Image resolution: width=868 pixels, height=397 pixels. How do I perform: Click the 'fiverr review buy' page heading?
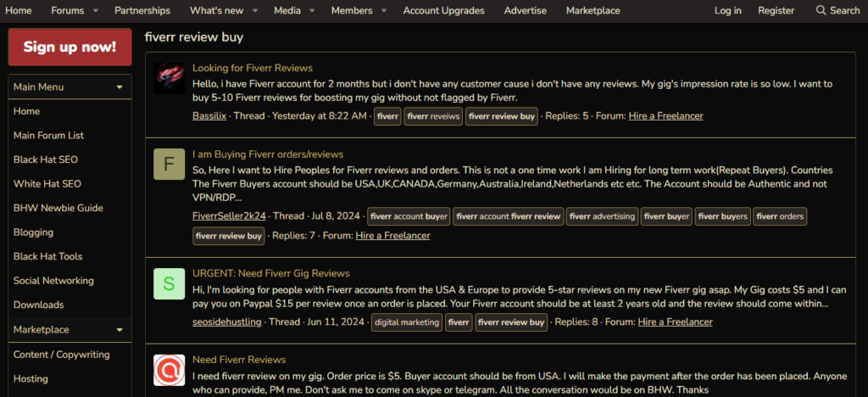tap(194, 37)
